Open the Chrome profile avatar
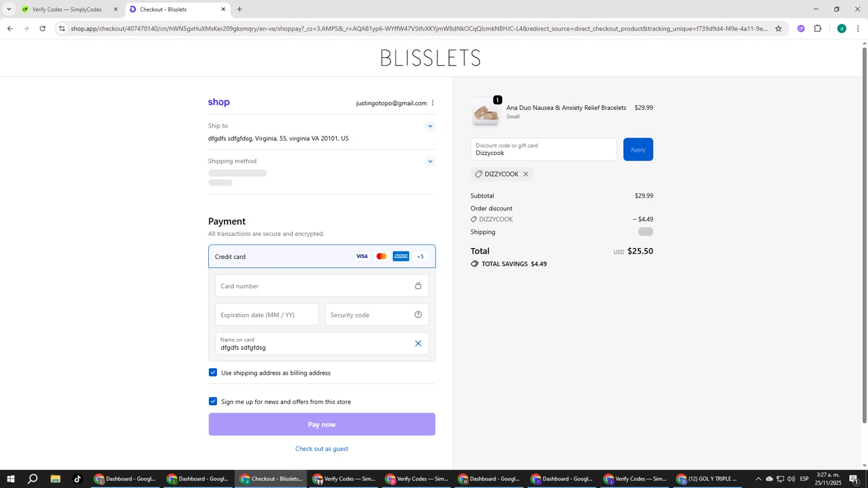 (x=841, y=28)
